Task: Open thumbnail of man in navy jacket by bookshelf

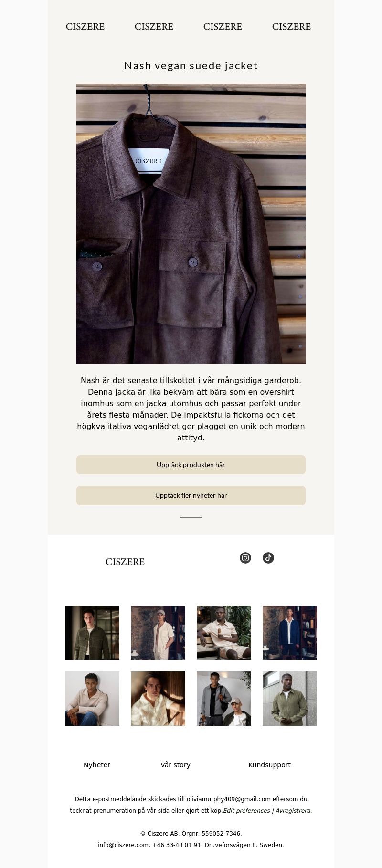Action: [x=290, y=633]
